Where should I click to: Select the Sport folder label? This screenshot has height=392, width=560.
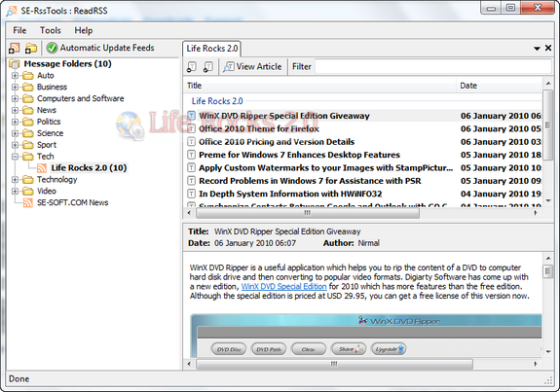pyautogui.click(x=47, y=145)
